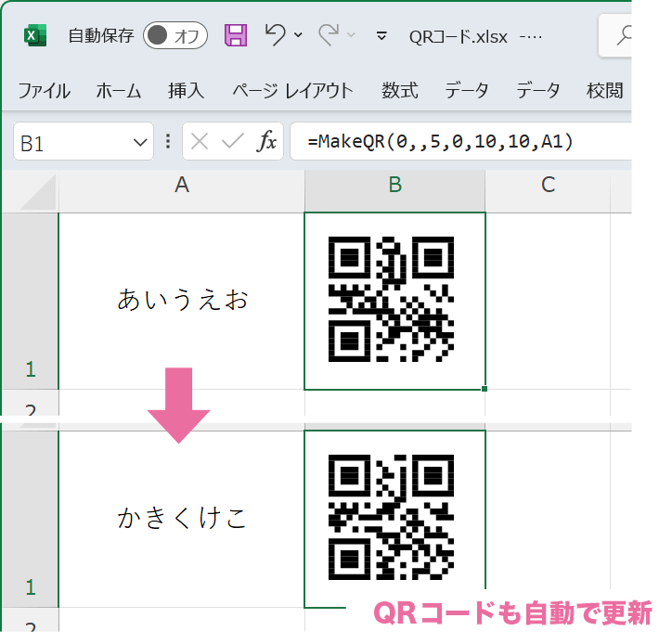
Task: Select cell A1 containing かきくけこ
Action: coord(182,519)
